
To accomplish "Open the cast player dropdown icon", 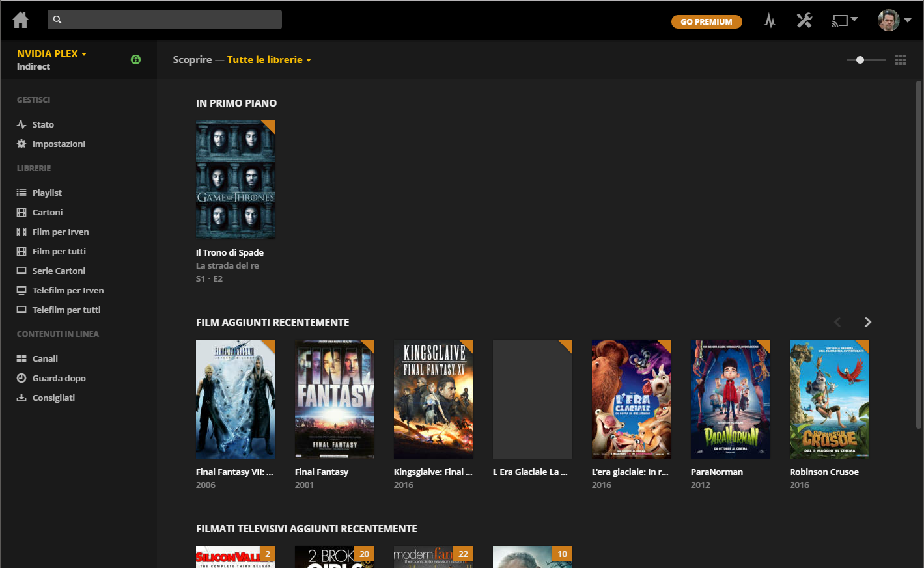I will 845,21.
